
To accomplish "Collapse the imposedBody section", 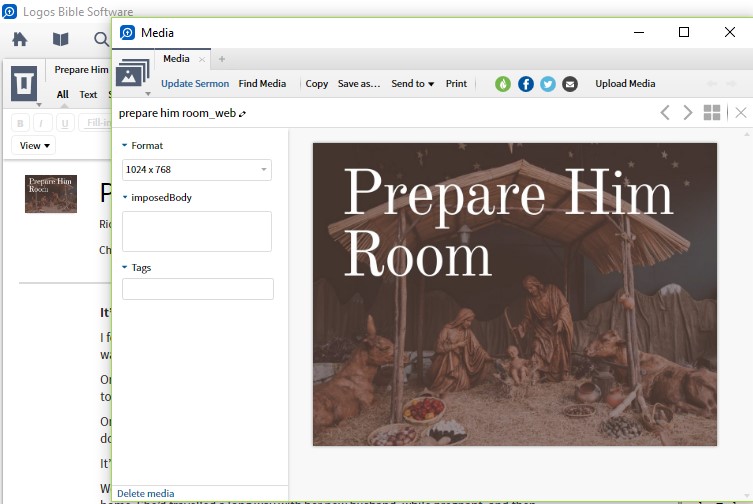I will 125,197.
